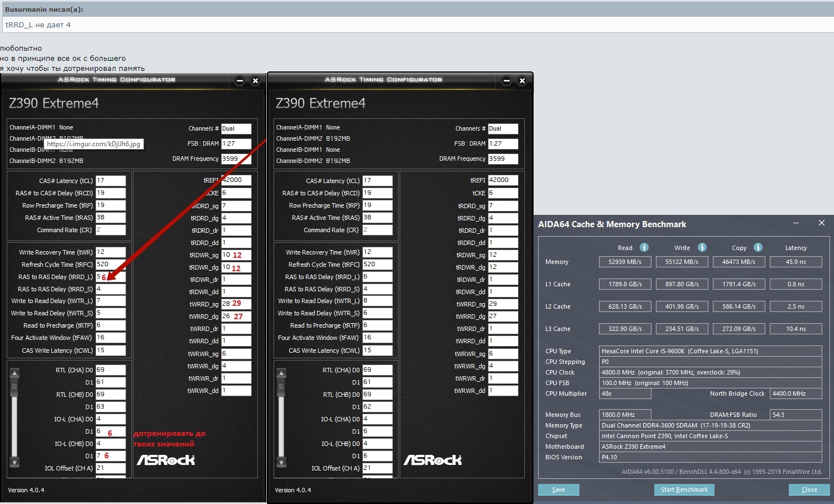Click Memory Copy value 46473 MB/s
This screenshot has width=834, height=504.
(x=739, y=262)
